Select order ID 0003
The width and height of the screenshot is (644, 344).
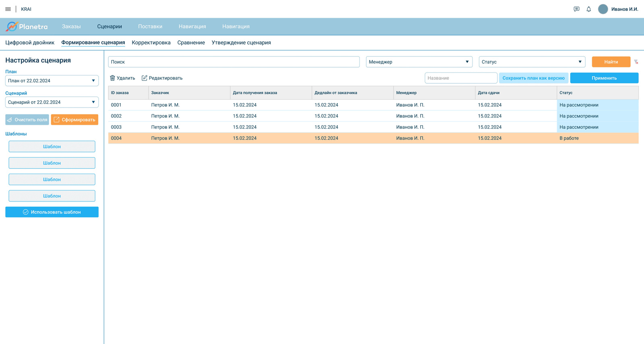[116, 127]
